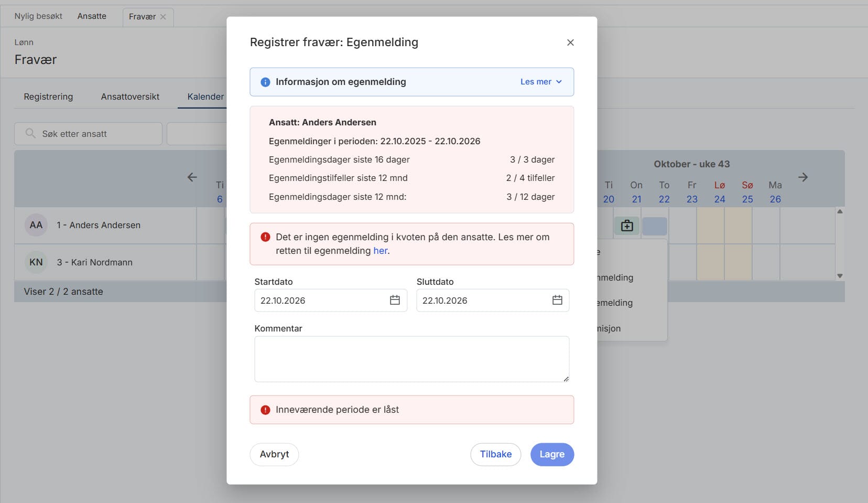Click the 'Oktober - uke 43' heading
The width and height of the screenshot is (868, 503).
click(x=692, y=164)
